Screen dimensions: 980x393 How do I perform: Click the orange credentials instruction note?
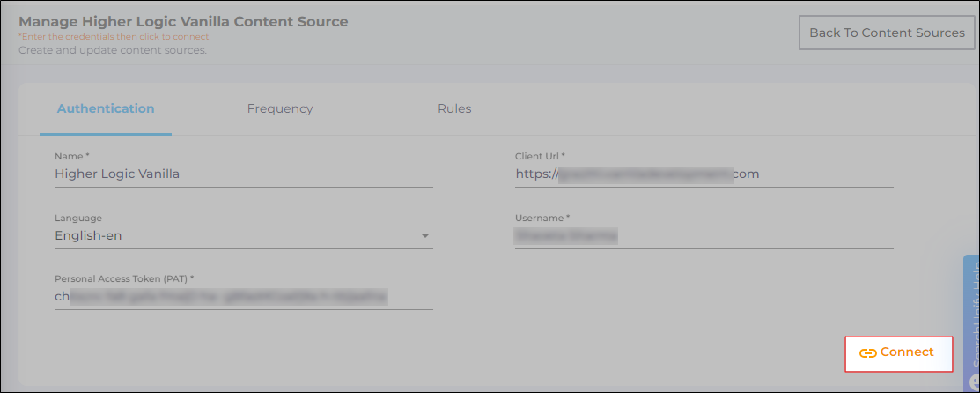pos(114,37)
